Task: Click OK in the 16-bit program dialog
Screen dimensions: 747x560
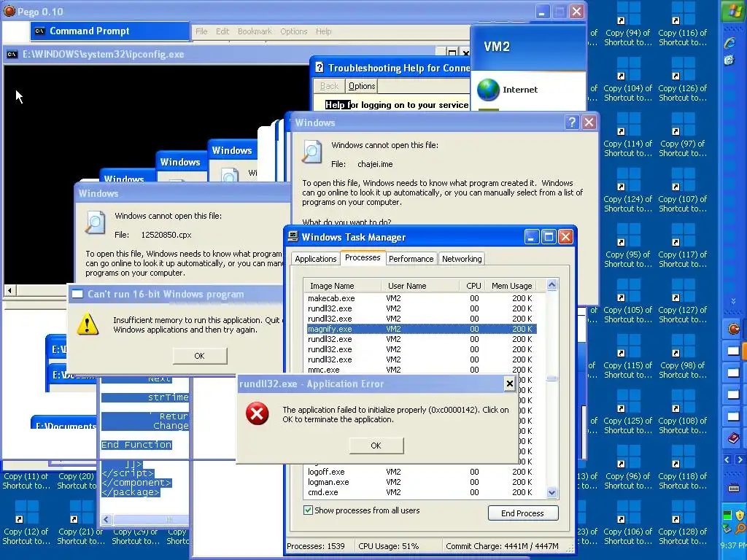Action: point(200,356)
